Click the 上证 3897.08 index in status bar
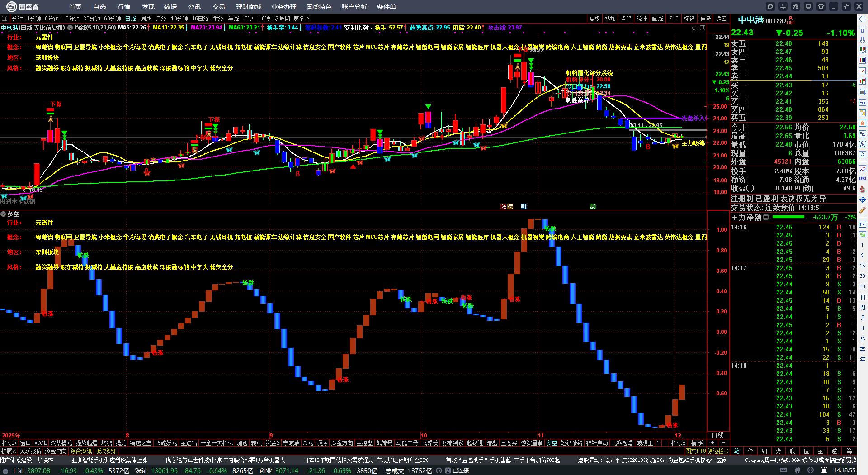Image resolution: width=868 pixels, height=475 pixels. pyautogui.click(x=31, y=471)
